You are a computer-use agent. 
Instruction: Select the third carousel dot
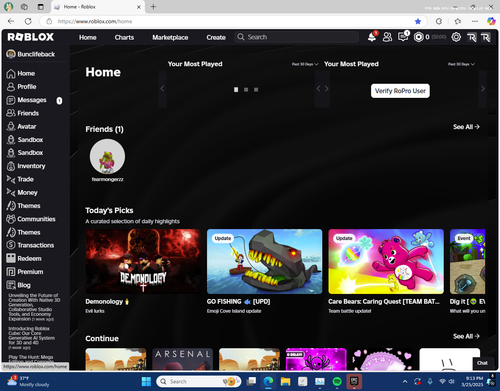pyautogui.click(x=256, y=90)
